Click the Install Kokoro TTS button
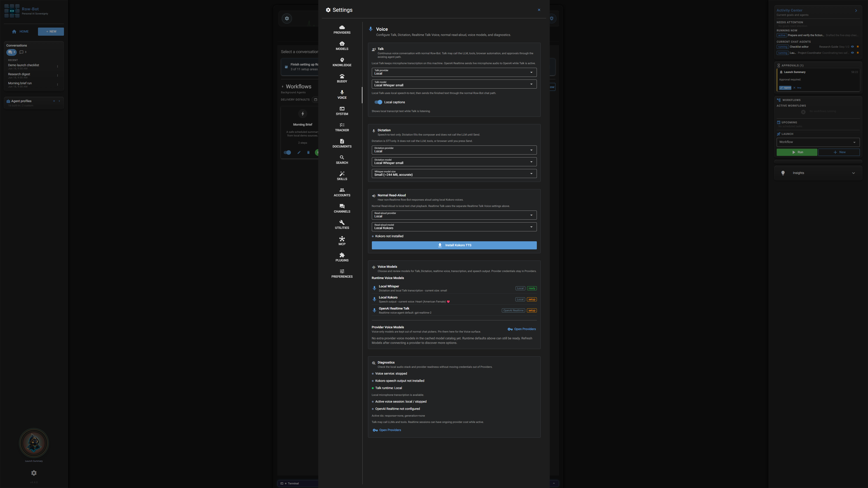This screenshot has width=868, height=488. [454, 245]
